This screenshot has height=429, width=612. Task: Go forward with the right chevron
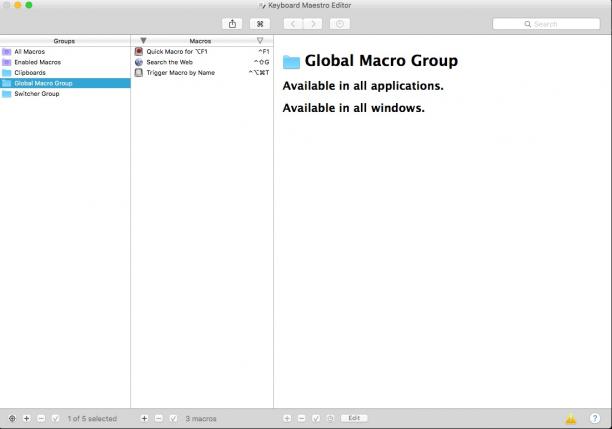click(x=313, y=24)
